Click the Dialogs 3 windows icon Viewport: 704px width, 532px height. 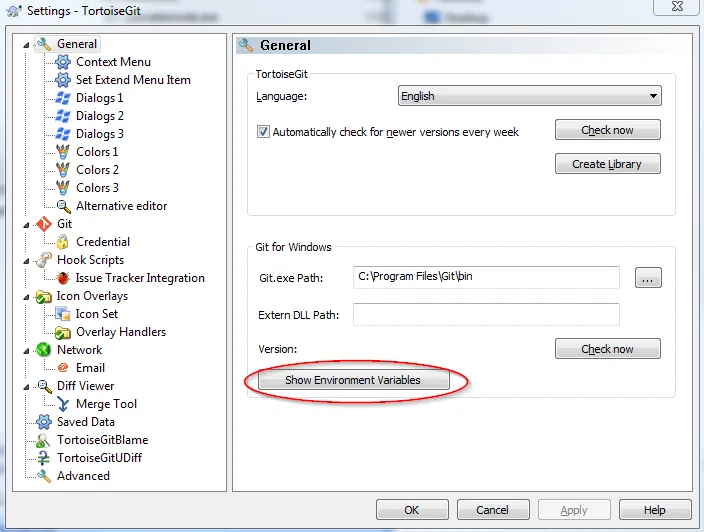tap(63, 134)
